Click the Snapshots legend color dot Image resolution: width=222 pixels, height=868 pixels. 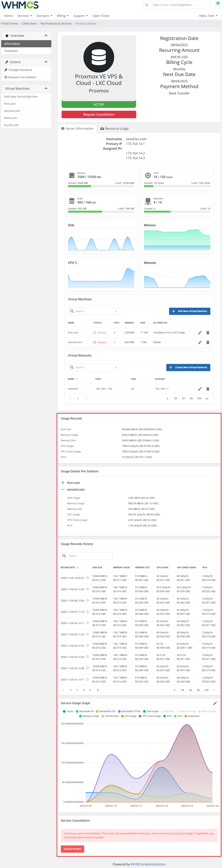186,716
